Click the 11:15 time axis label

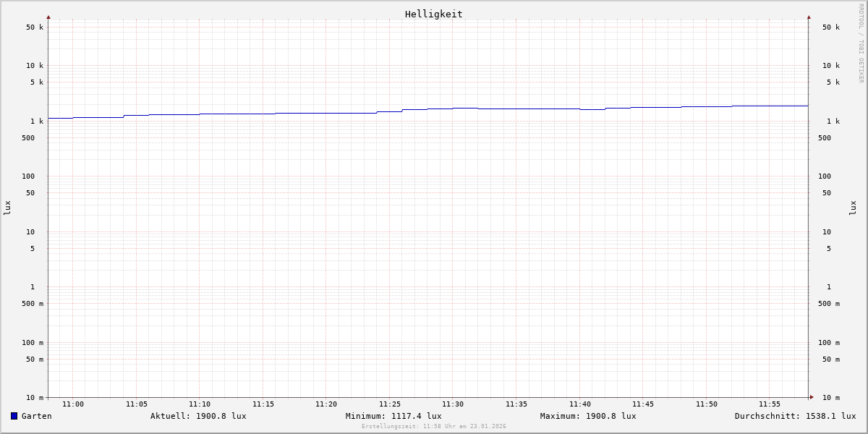pyautogui.click(x=263, y=404)
